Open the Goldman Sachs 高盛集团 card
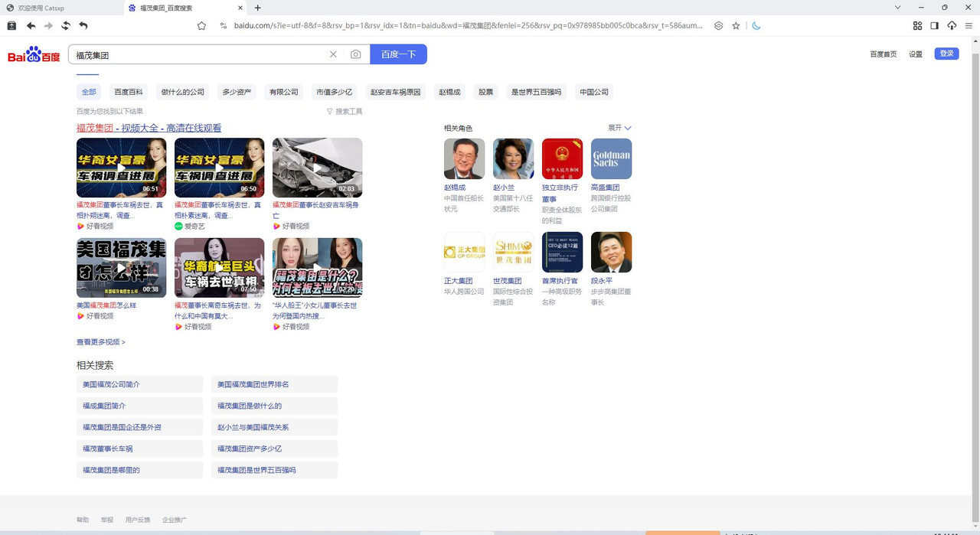Viewport: 980px width, 535px height. 611,158
